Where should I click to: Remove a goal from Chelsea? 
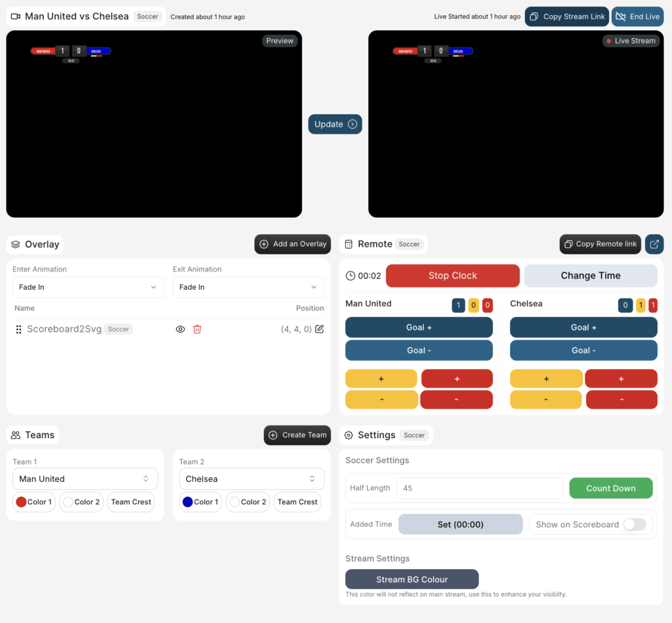583,350
